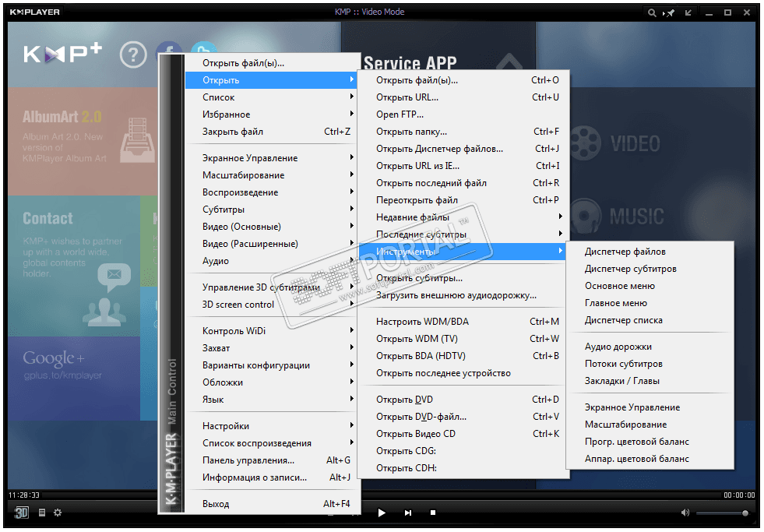Stop playback with the stop button

(433, 513)
